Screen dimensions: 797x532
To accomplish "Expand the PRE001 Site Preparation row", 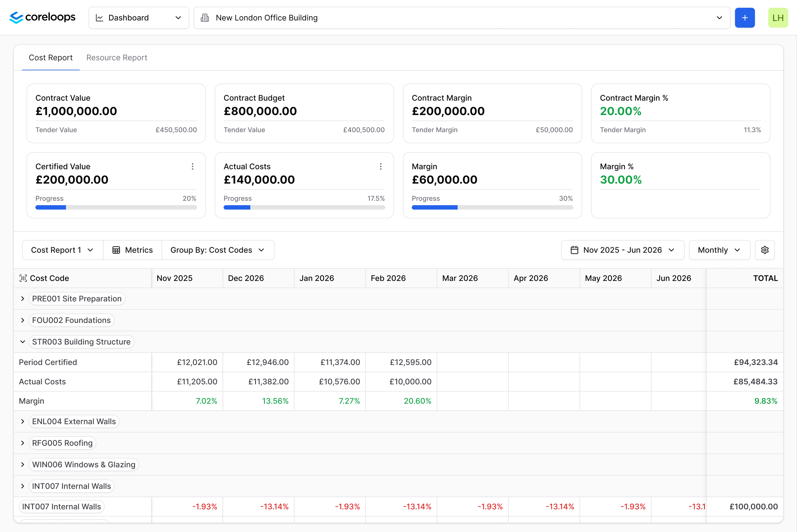I will click(x=23, y=299).
